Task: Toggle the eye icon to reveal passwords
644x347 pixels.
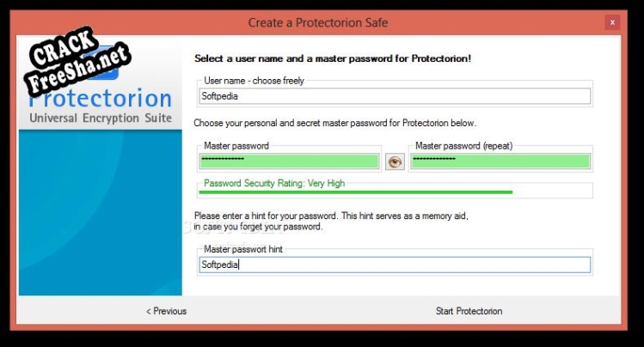Action: pyautogui.click(x=395, y=161)
